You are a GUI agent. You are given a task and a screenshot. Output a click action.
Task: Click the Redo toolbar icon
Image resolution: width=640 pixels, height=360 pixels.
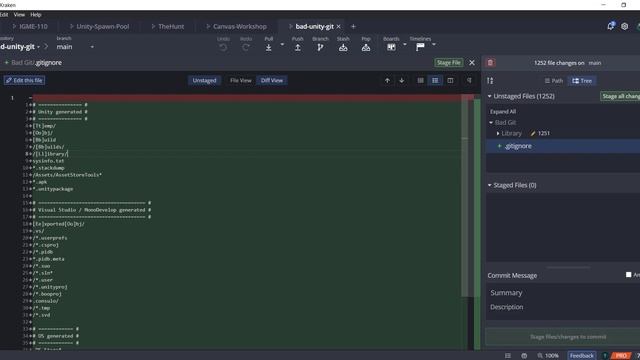(x=246, y=48)
